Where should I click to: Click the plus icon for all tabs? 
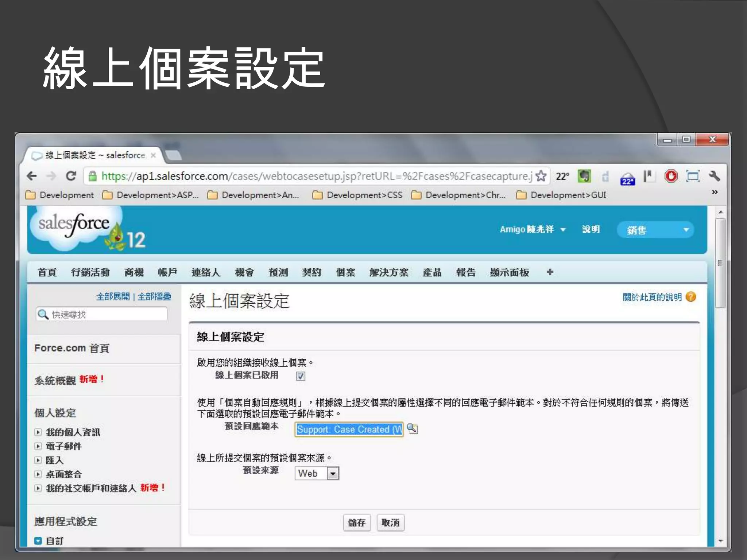point(550,272)
